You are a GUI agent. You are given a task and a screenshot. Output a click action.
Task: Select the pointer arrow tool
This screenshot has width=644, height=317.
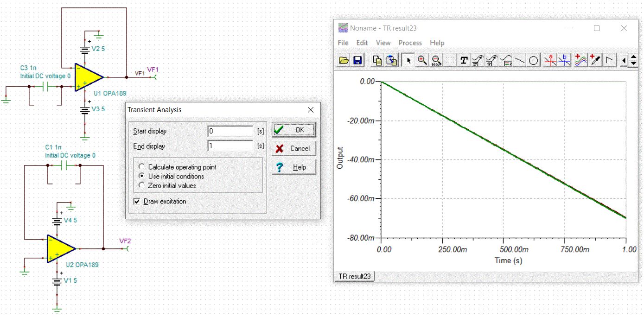click(x=408, y=60)
